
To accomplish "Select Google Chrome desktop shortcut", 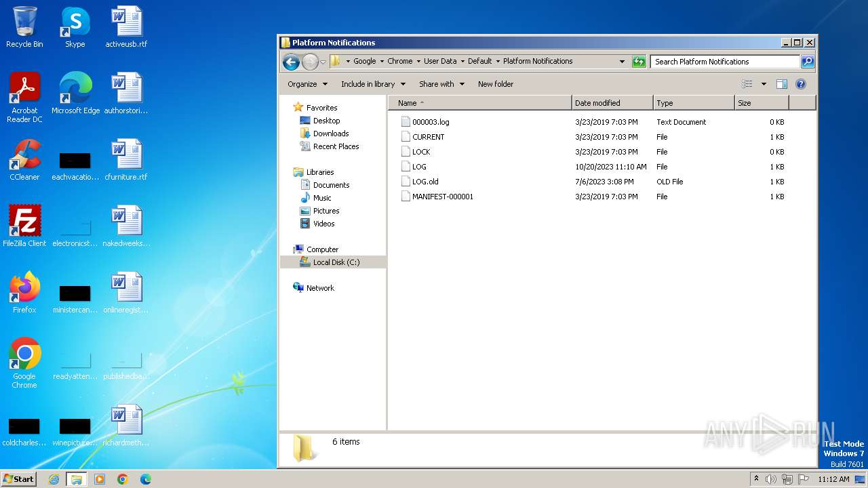I will 24,363.
